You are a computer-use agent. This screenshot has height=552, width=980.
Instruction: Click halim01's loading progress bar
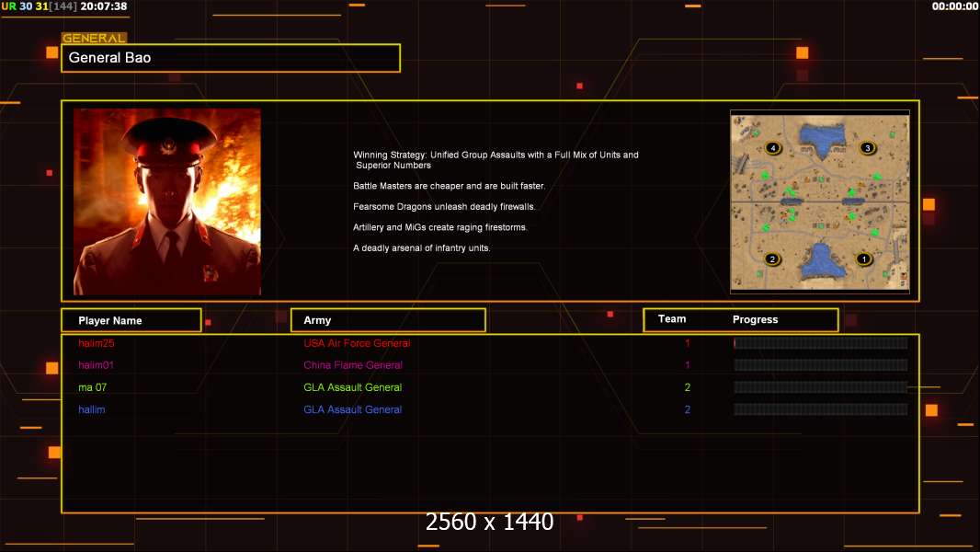821,365
